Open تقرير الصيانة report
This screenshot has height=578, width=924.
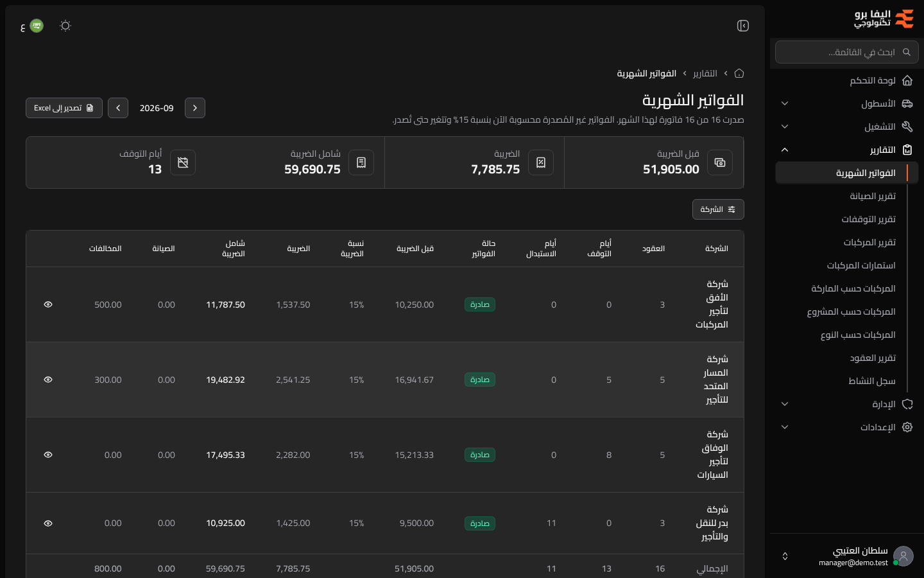847,196
